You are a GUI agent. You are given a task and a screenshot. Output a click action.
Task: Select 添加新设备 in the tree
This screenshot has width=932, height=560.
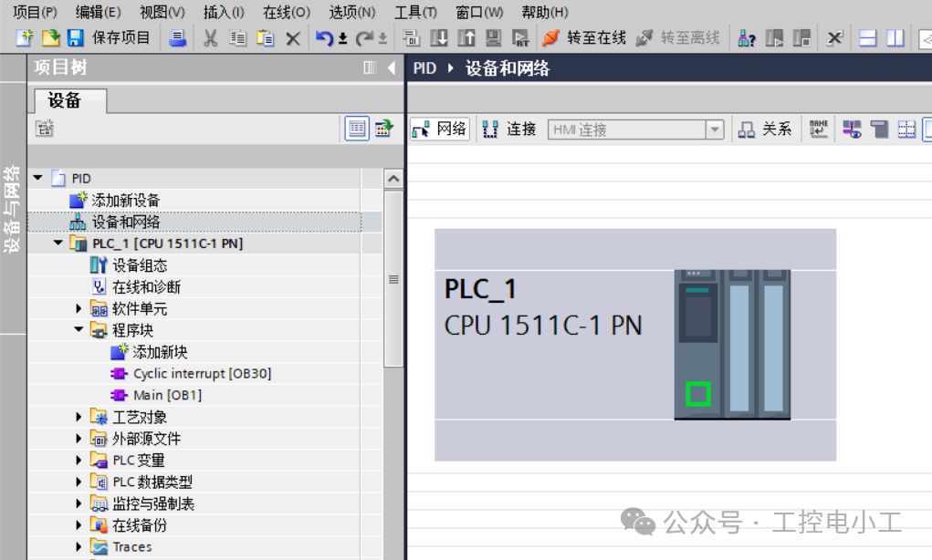tap(125, 200)
